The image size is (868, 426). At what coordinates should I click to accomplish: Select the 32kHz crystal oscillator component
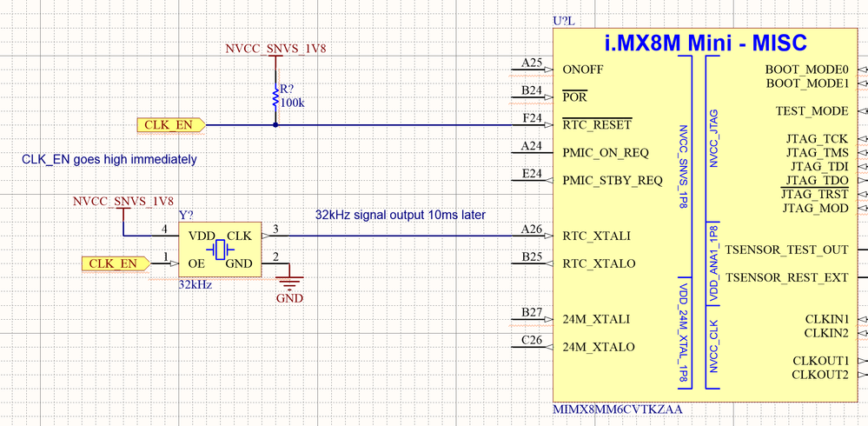pos(219,250)
